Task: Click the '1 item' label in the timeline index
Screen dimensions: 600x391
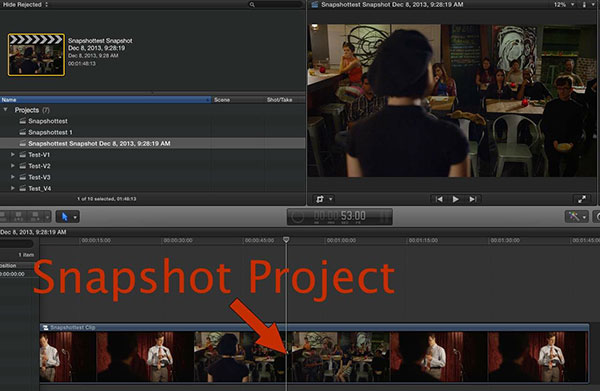Action: click(x=26, y=255)
